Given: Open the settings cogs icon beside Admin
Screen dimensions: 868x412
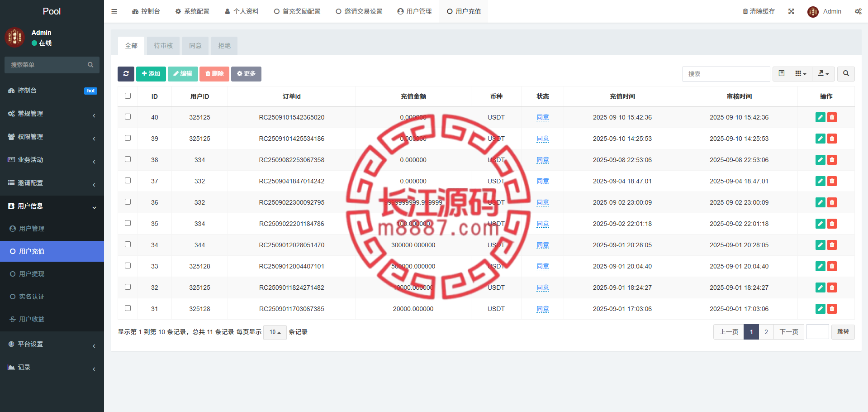Looking at the screenshot, I should (x=858, y=11).
